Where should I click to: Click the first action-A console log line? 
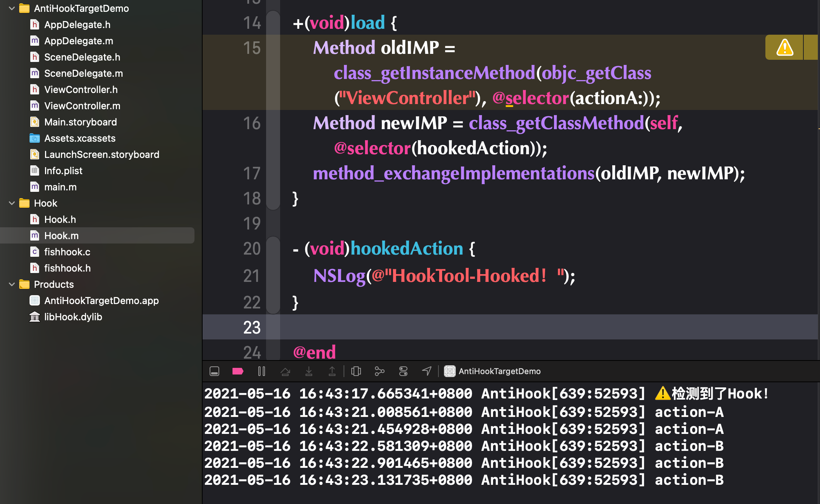click(464, 412)
